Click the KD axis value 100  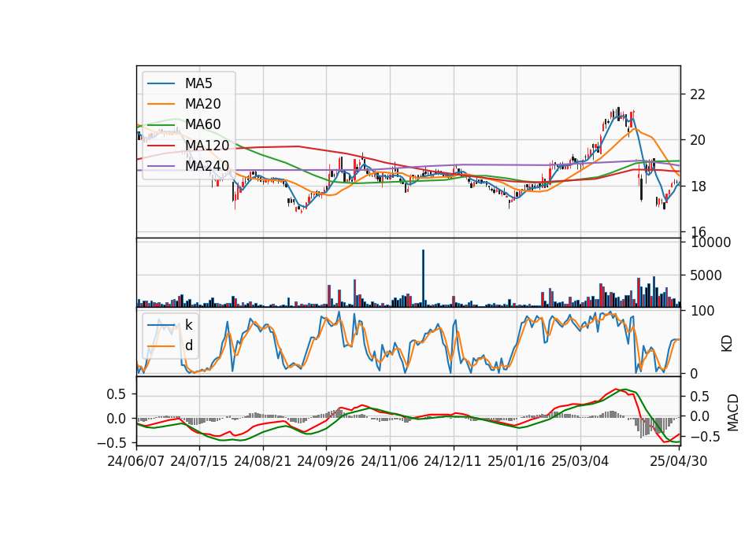(x=702, y=311)
